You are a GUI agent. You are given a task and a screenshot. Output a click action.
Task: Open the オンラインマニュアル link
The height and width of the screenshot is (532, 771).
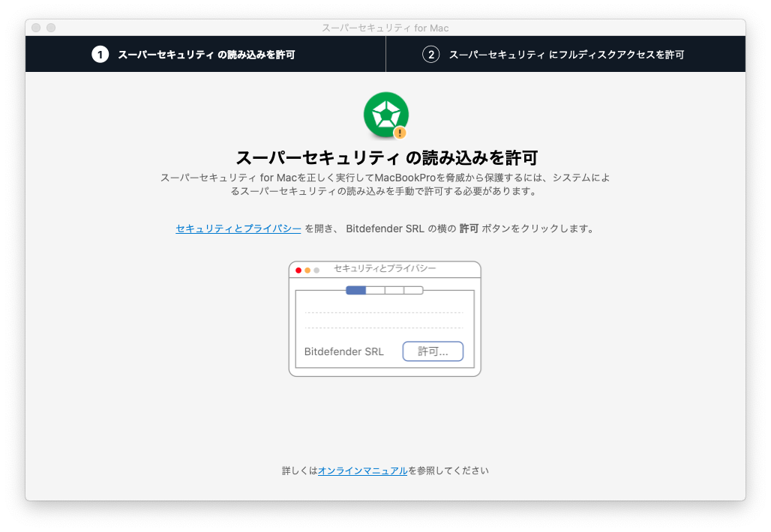[x=362, y=471]
